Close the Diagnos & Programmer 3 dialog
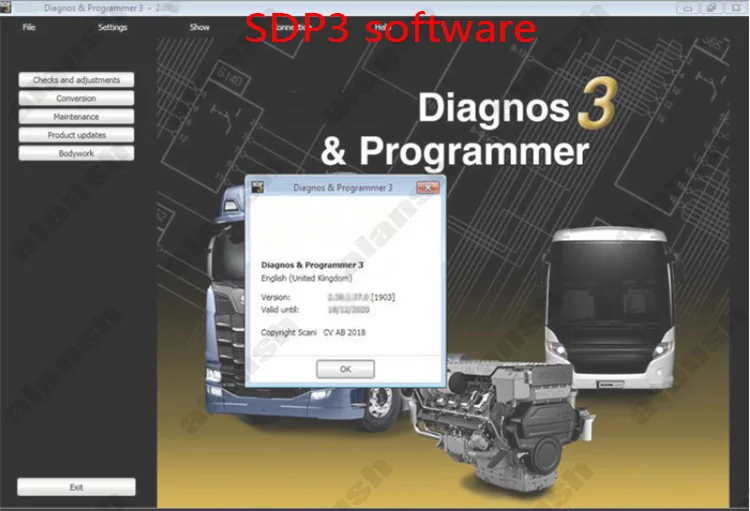 428,187
